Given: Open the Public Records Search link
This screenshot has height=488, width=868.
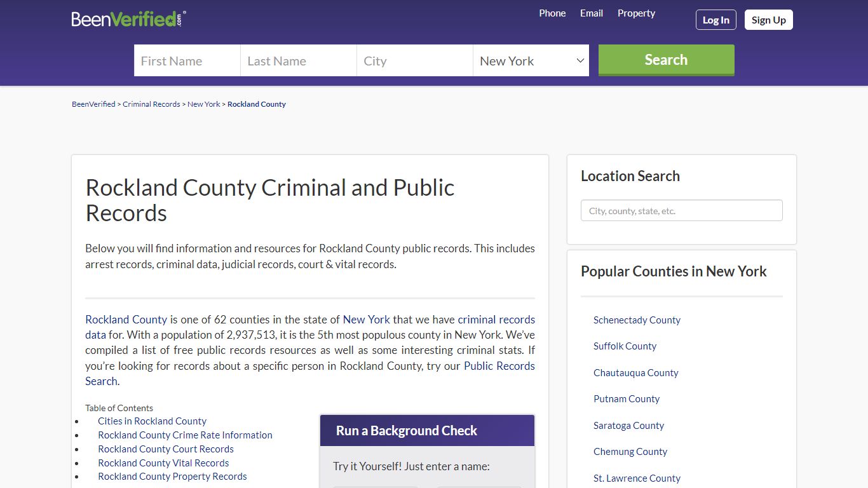Looking at the screenshot, I should 499,366.
